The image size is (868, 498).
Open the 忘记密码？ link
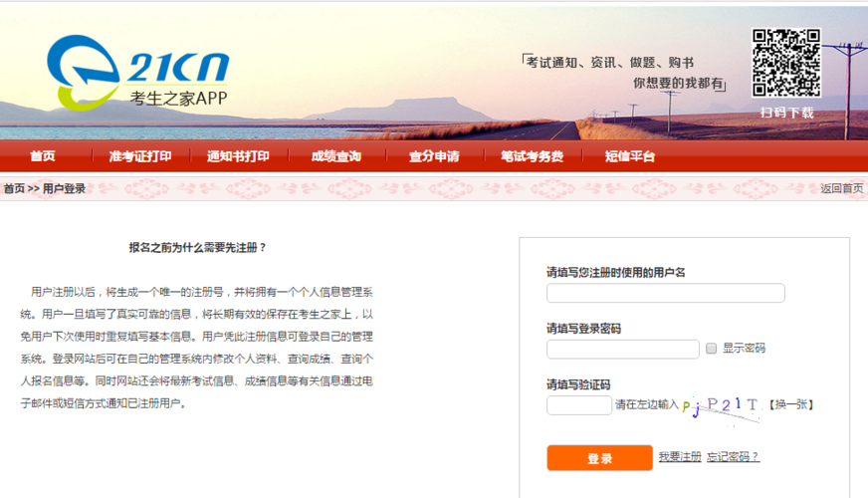coord(733,456)
